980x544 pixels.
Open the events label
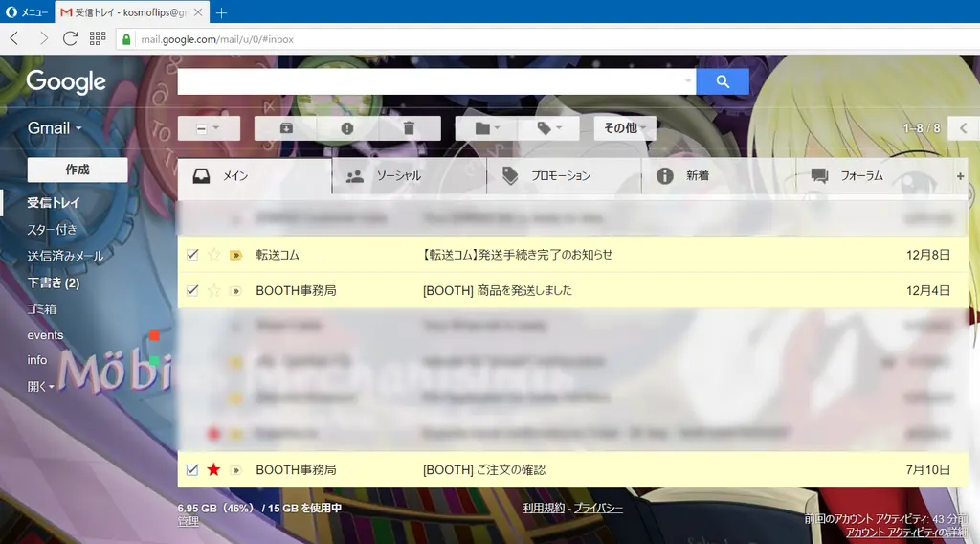[x=45, y=335]
